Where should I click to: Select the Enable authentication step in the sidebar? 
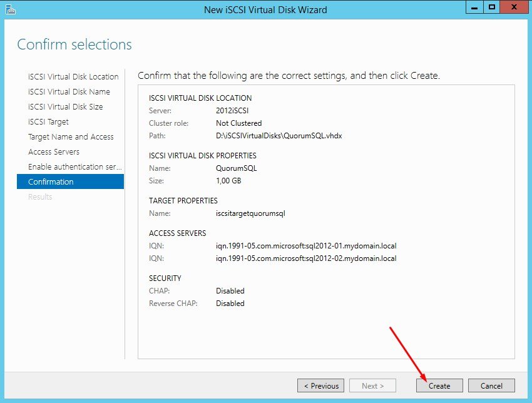click(x=74, y=166)
